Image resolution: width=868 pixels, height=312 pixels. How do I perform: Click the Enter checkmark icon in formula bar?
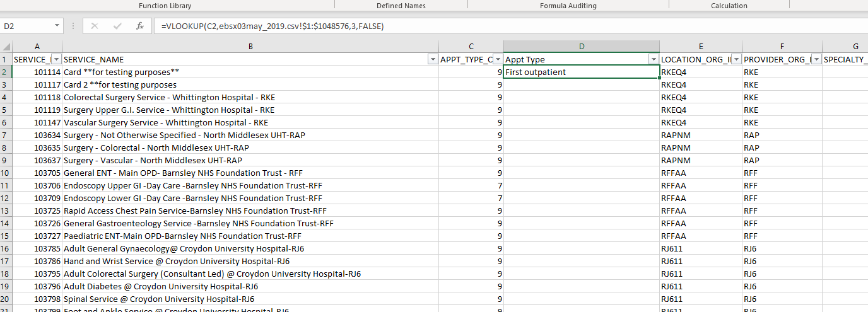click(117, 26)
